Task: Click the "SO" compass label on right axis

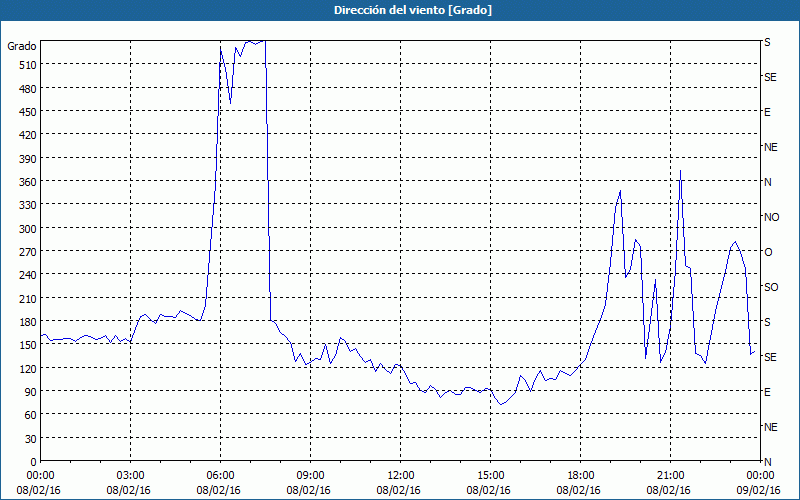Action: [771, 287]
